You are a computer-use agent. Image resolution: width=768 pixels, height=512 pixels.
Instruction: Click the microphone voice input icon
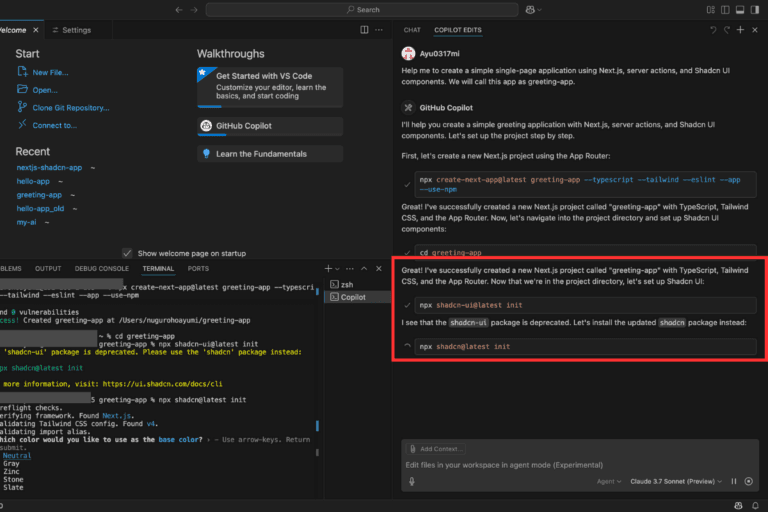pos(412,481)
